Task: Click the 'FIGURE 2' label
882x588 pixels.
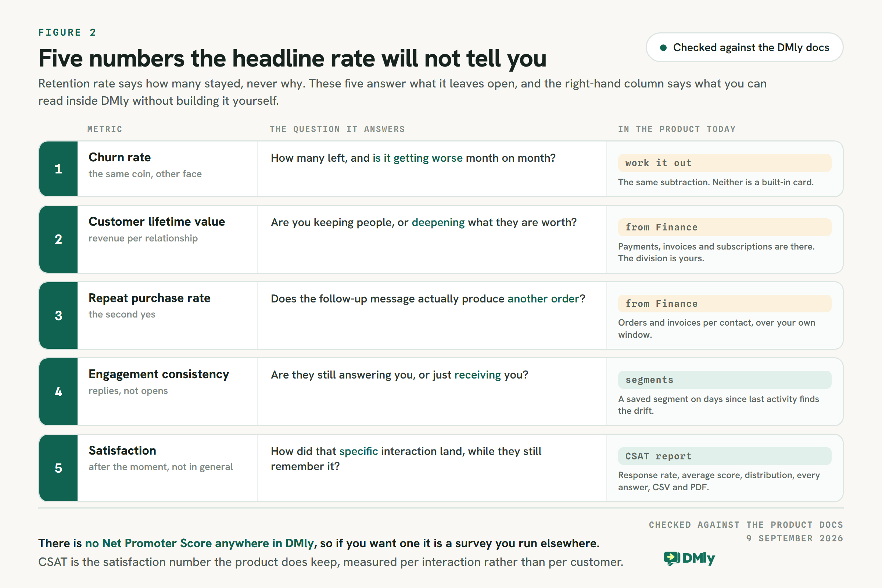Action: 67,33
